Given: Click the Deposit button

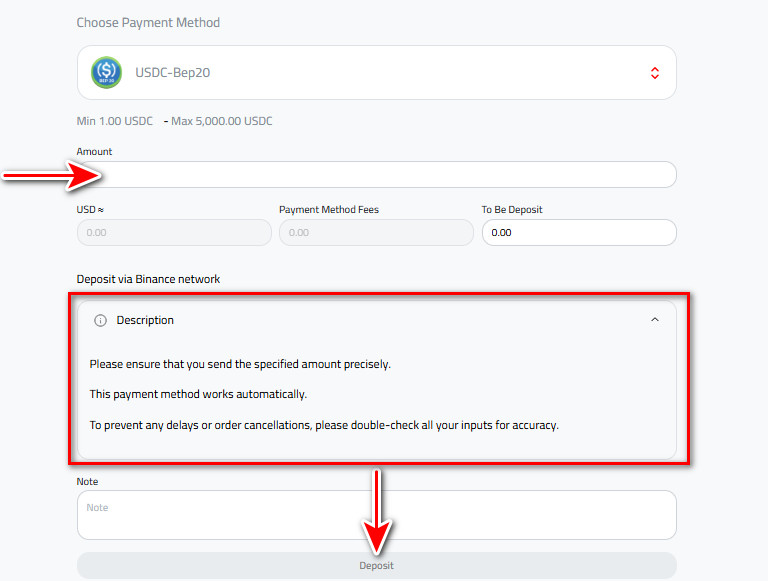Looking at the screenshot, I should 377,565.
